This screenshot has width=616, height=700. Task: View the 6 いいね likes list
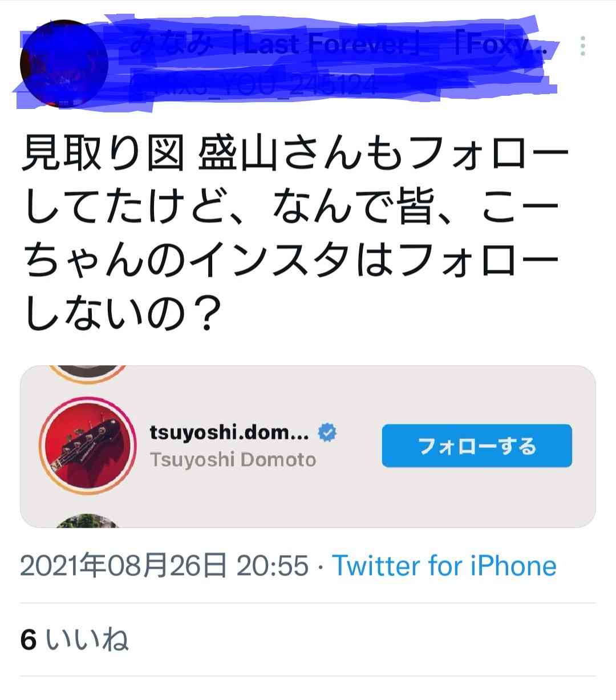74,640
